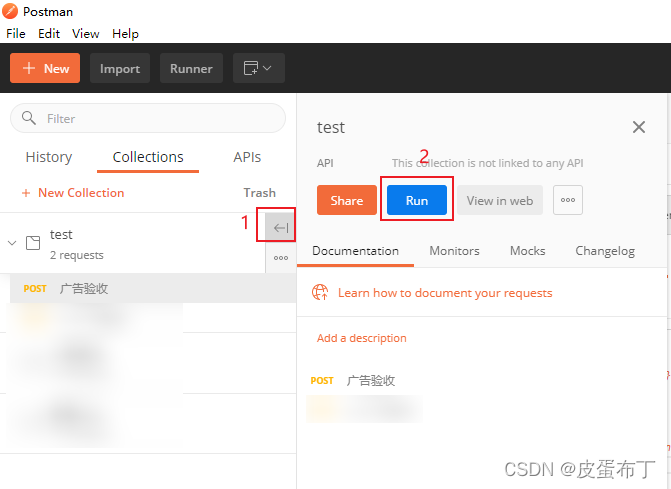Open the three-dot menu beside test collection
671x489 pixels.
pyautogui.click(x=281, y=258)
